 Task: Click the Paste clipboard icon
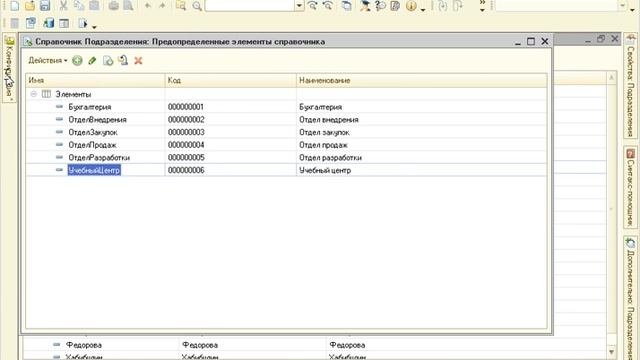click(x=94, y=5)
